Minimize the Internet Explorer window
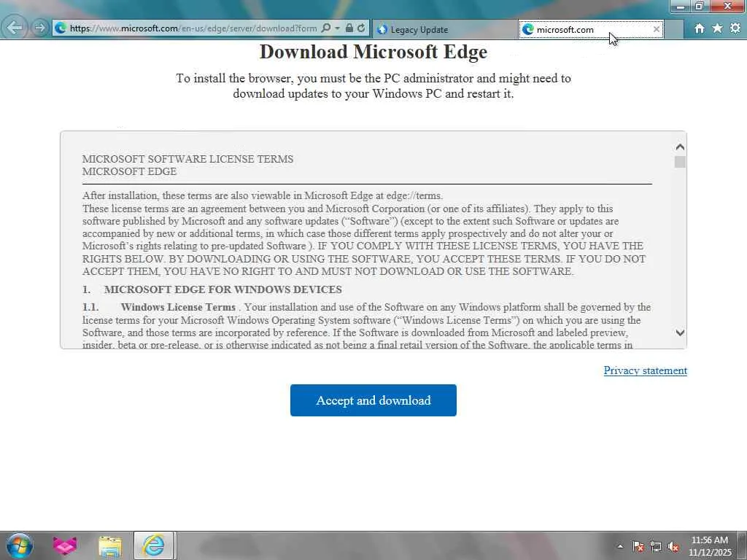Image resolution: width=747 pixels, height=560 pixels. [x=680, y=6]
